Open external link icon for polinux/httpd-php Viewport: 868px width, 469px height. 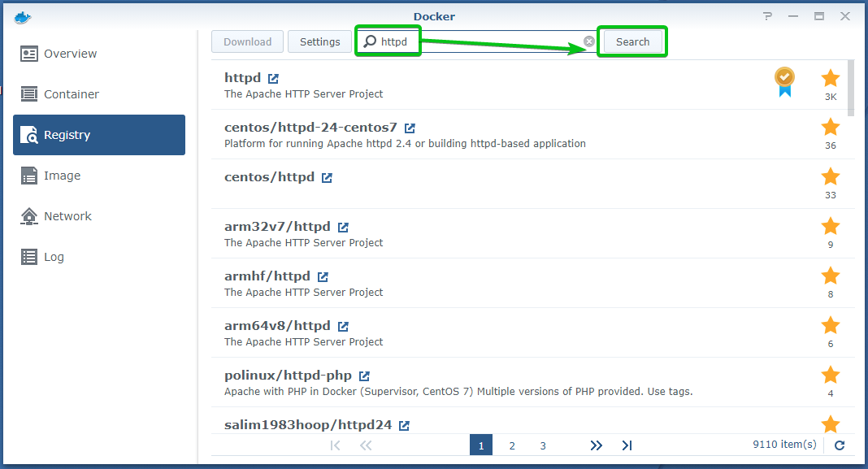364,376
